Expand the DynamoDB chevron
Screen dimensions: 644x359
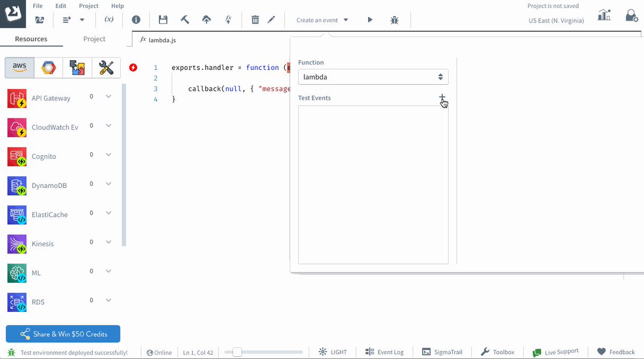(108, 184)
